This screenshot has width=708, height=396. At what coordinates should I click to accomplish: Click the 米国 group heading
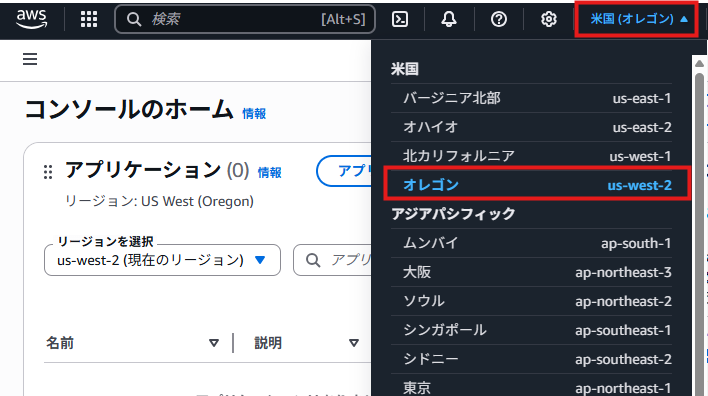[x=405, y=69]
